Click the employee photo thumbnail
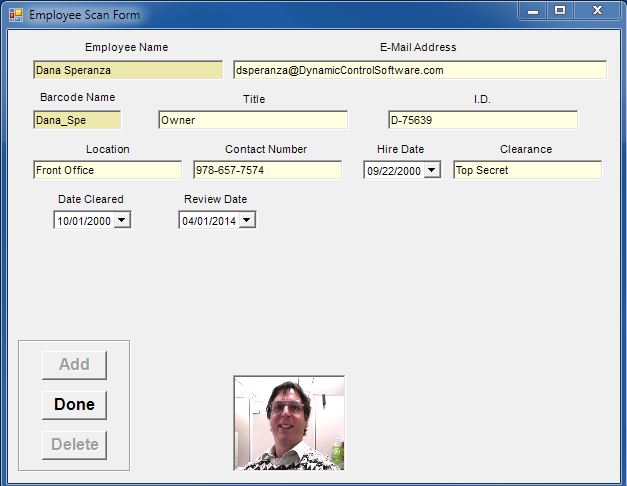Image resolution: width=627 pixels, height=486 pixels. tap(289, 423)
